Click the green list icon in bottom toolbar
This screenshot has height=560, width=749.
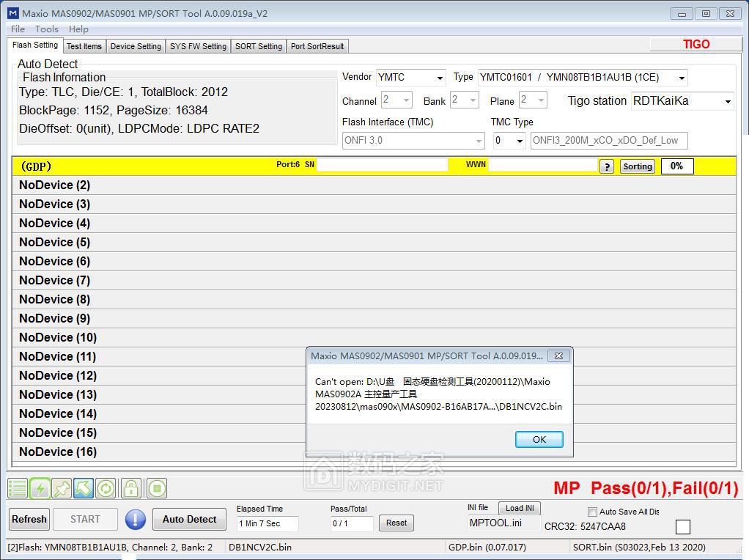point(18,488)
